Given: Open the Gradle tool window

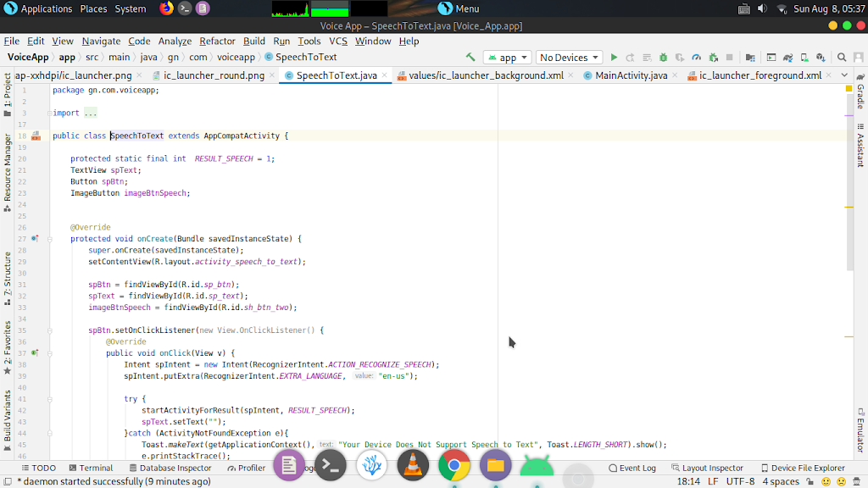Looking at the screenshot, I should tap(860, 91).
